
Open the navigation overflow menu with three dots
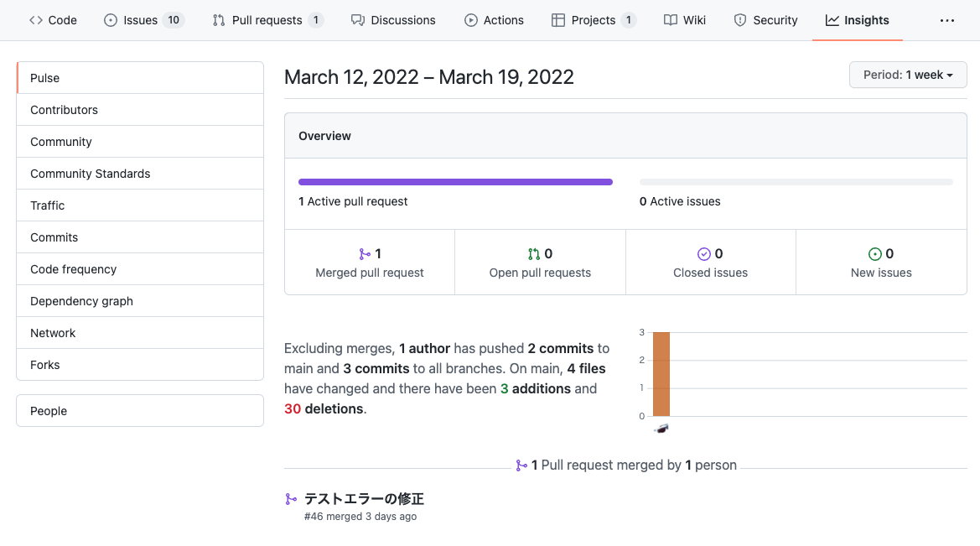947,19
